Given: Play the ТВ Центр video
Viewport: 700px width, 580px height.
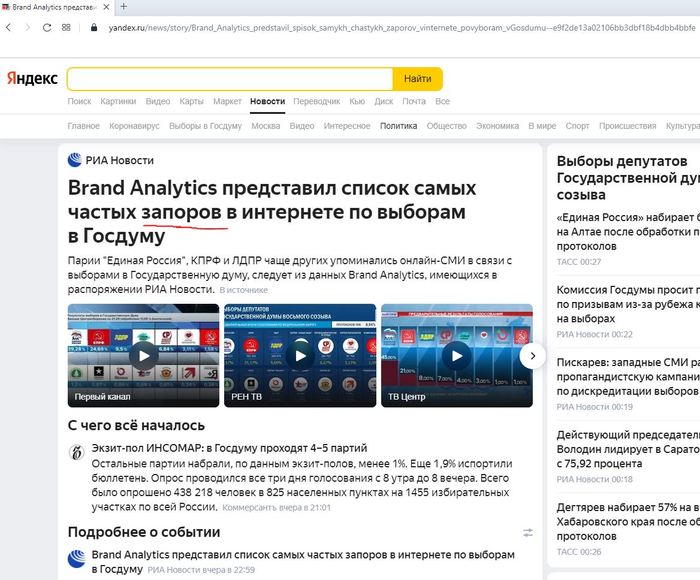Looking at the screenshot, I should (456, 355).
